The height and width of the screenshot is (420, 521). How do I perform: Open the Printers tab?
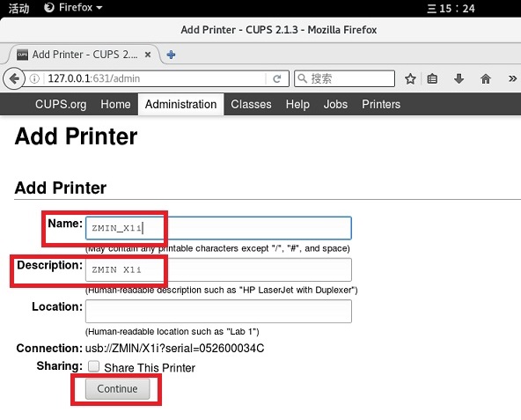tap(381, 105)
